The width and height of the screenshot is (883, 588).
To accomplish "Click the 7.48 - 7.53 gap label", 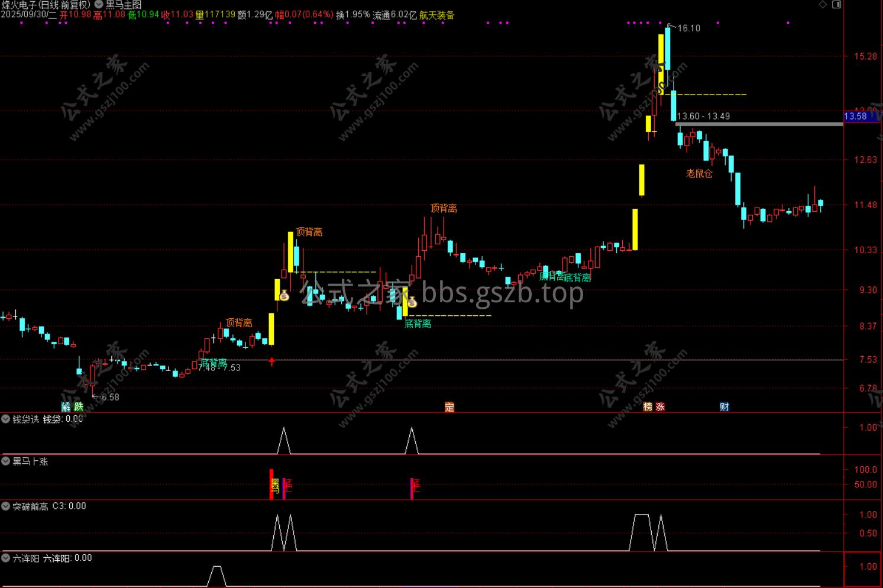I will click(219, 367).
